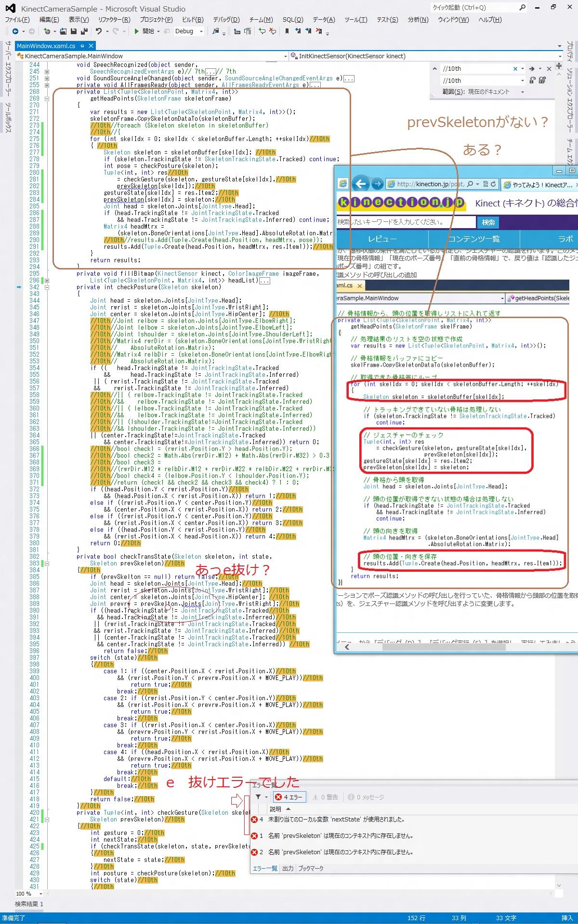The height and width of the screenshot is (924, 578).
Task: Expand collapsed fillBitmap at line 296
Action: (47, 280)
